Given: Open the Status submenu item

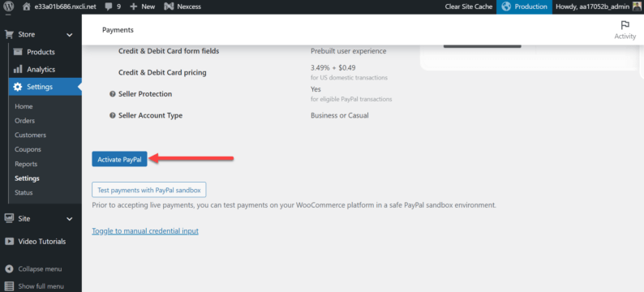Looking at the screenshot, I should (x=24, y=192).
